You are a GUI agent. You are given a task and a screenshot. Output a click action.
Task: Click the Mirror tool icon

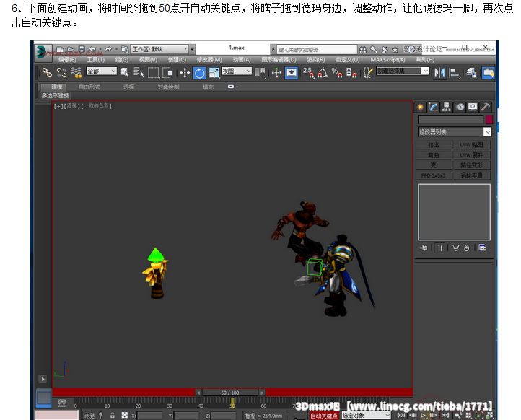pyautogui.click(x=439, y=72)
